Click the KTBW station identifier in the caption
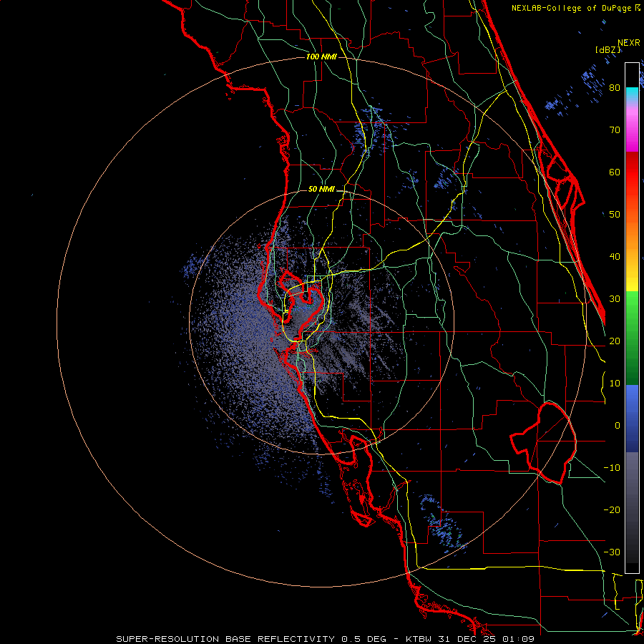 tap(419, 639)
